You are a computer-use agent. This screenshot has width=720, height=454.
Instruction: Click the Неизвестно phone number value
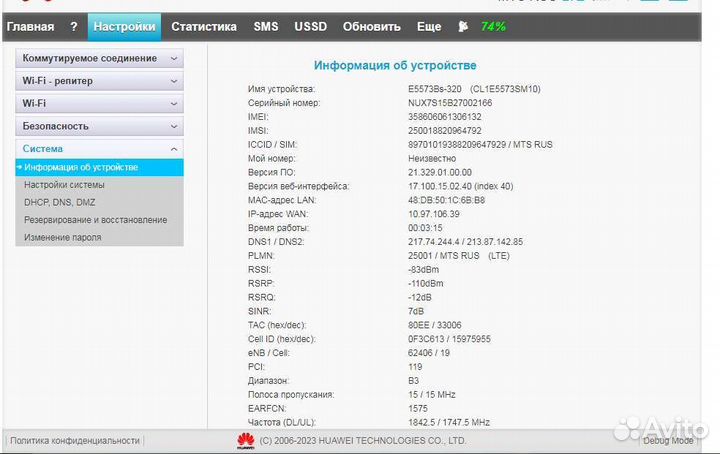coord(432,158)
